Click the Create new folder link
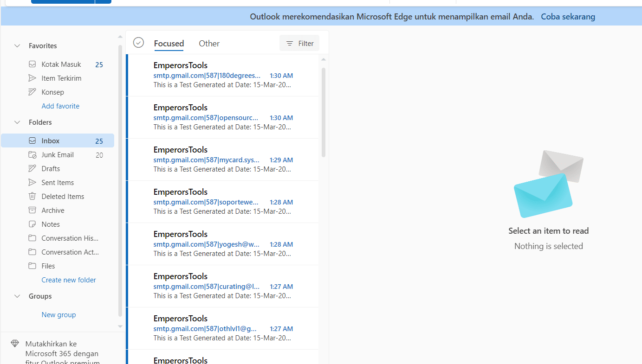Screen dimensions: 642x364 (x=69, y=280)
